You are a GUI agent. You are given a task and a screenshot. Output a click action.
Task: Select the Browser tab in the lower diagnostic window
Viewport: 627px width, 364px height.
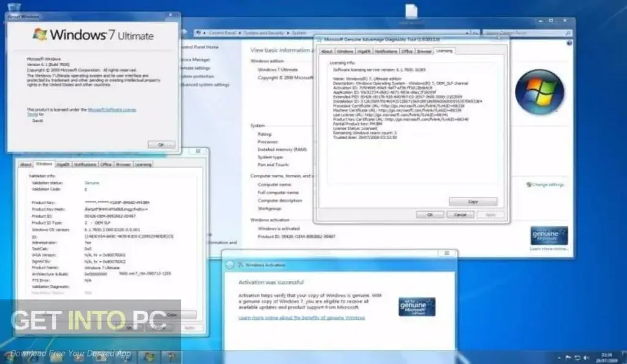(124, 164)
